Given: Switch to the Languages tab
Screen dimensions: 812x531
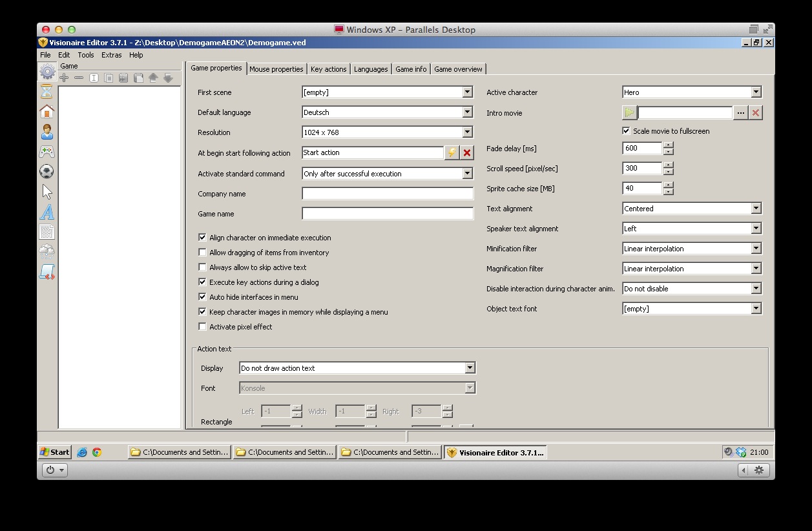Looking at the screenshot, I should click(x=371, y=69).
